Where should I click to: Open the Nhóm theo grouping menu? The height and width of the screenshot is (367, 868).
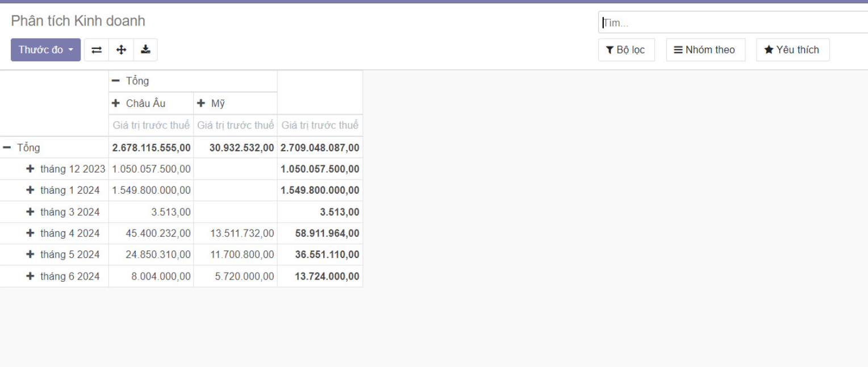(x=705, y=50)
